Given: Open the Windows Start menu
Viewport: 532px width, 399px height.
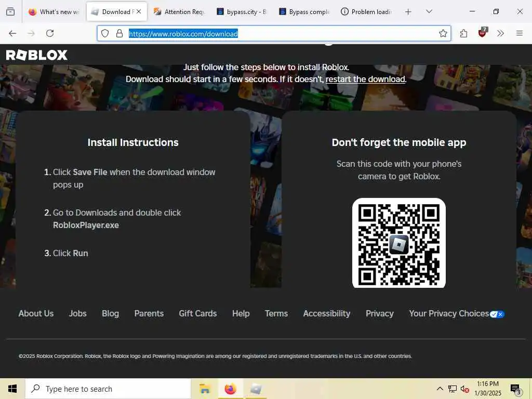Looking at the screenshot, I should (x=12, y=389).
